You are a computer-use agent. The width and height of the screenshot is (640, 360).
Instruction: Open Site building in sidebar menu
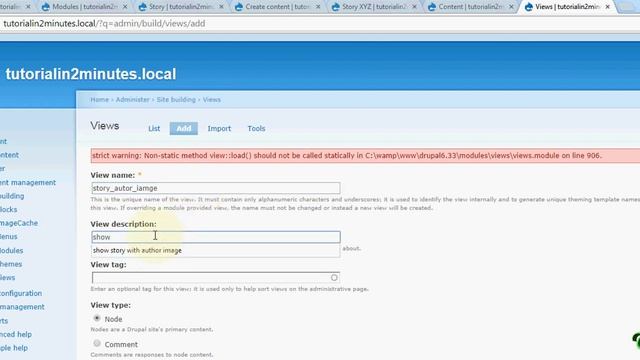pyautogui.click(x=12, y=196)
